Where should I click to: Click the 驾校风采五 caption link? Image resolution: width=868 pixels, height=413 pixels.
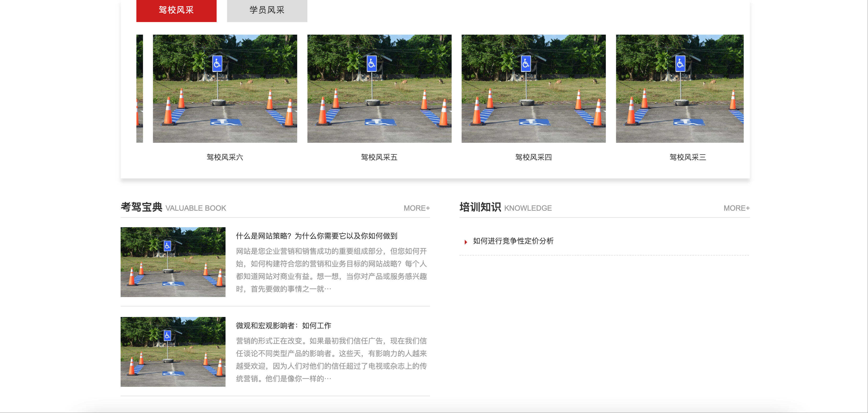pyautogui.click(x=379, y=157)
